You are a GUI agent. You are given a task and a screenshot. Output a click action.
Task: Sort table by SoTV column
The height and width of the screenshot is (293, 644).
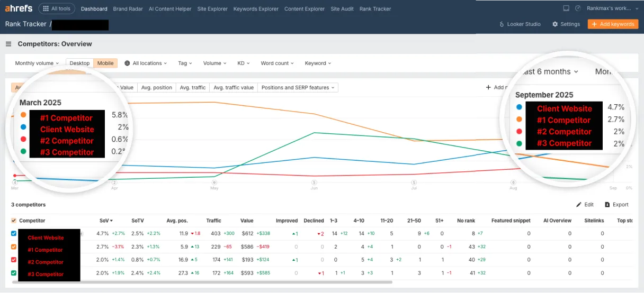(138, 221)
